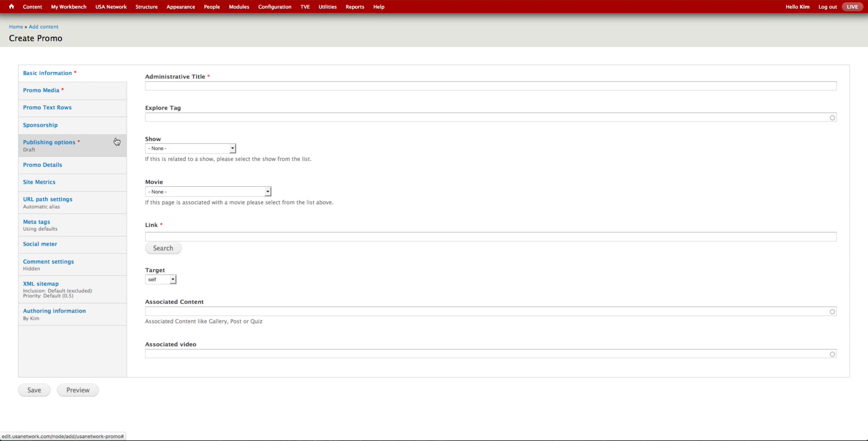Go to XML sitemap tab
Image resolution: width=868 pixels, height=441 pixels.
[x=41, y=284]
